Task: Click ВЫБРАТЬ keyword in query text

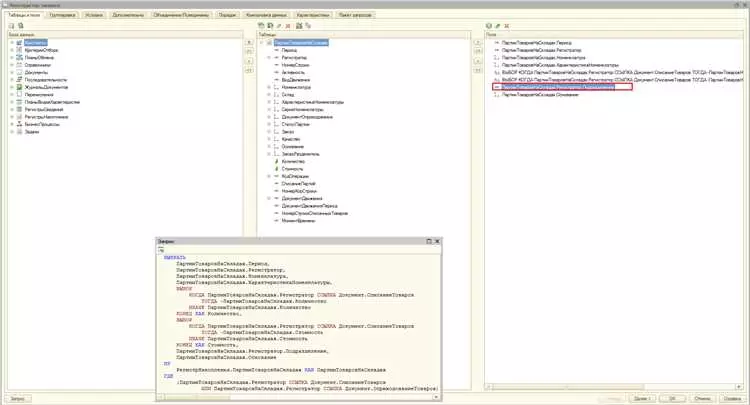Action: (x=175, y=257)
